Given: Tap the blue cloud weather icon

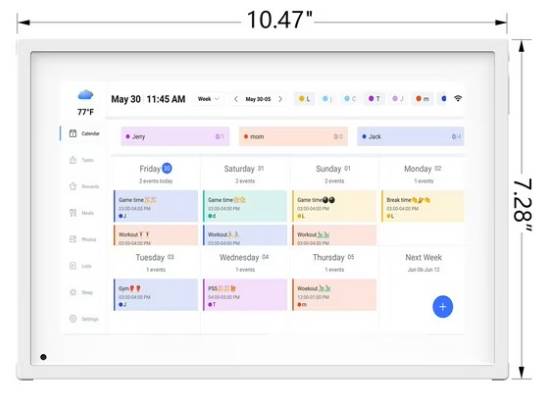Looking at the screenshot, I should click(x=85, y=94).
